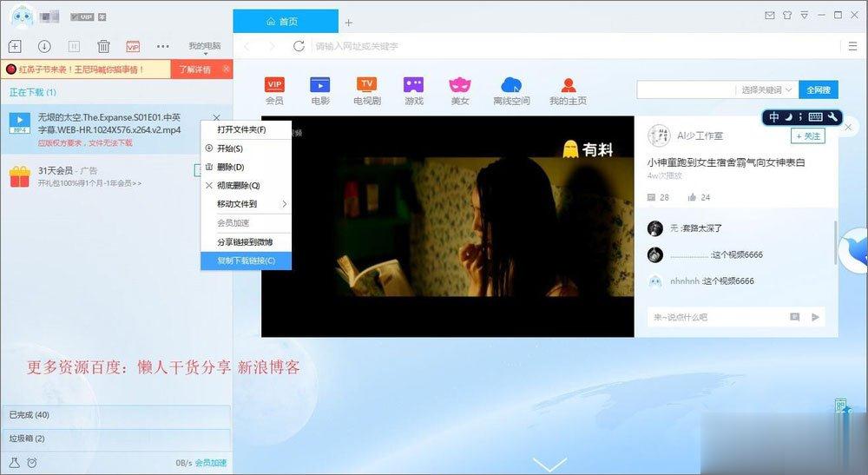Open the VIP 会员 shortcut
The image size is (868, 475).
coord(274,91)
